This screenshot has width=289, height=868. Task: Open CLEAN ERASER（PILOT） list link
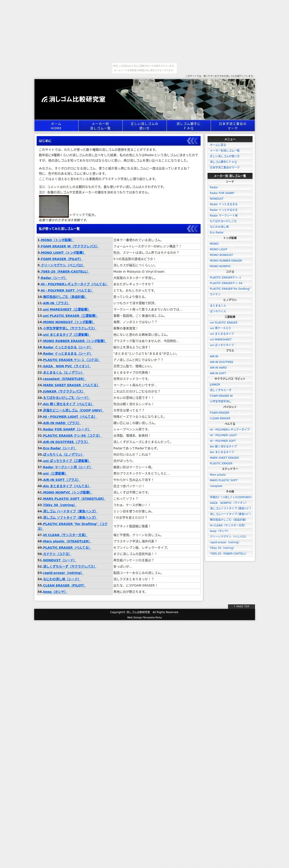pyautogui.click(x=65, y=585)
